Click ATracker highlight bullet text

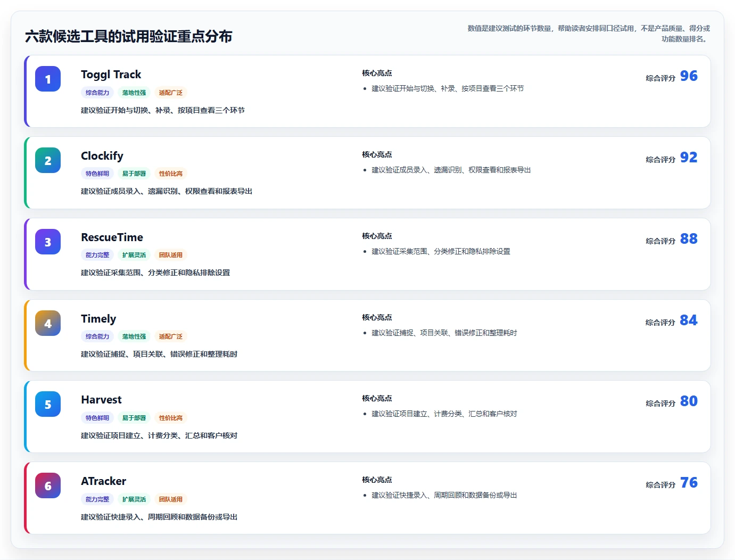pyautogui.click(x=444, y=495)
